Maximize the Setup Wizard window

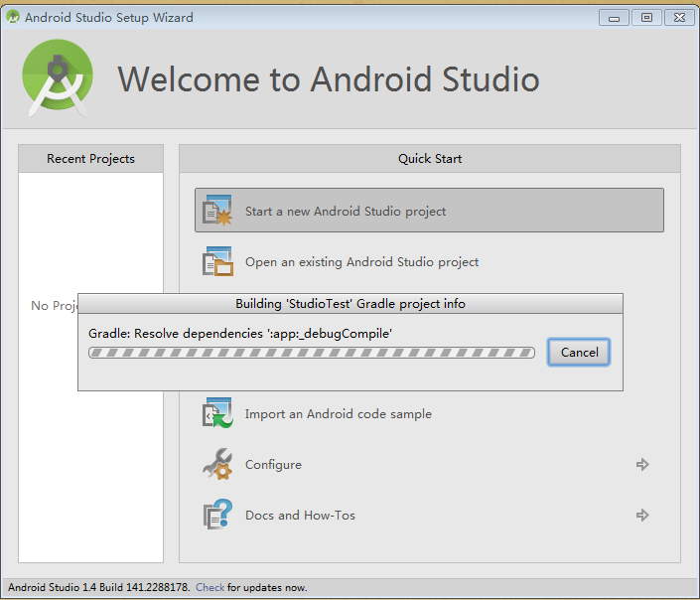[646, 18]
